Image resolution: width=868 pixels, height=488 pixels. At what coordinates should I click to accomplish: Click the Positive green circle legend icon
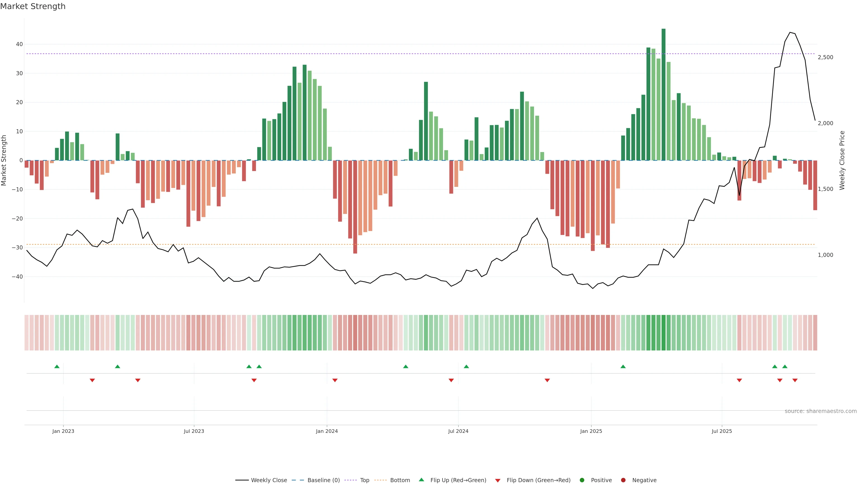(582, 480)
